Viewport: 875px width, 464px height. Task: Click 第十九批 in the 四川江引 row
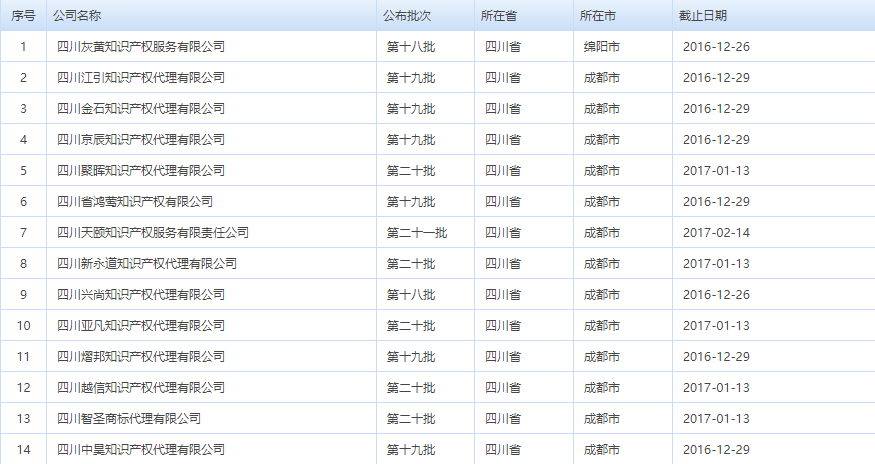(411, 78)
